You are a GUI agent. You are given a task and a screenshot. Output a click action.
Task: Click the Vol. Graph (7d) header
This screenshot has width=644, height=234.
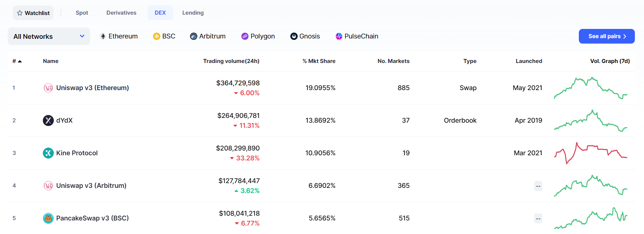pos(610,61)
